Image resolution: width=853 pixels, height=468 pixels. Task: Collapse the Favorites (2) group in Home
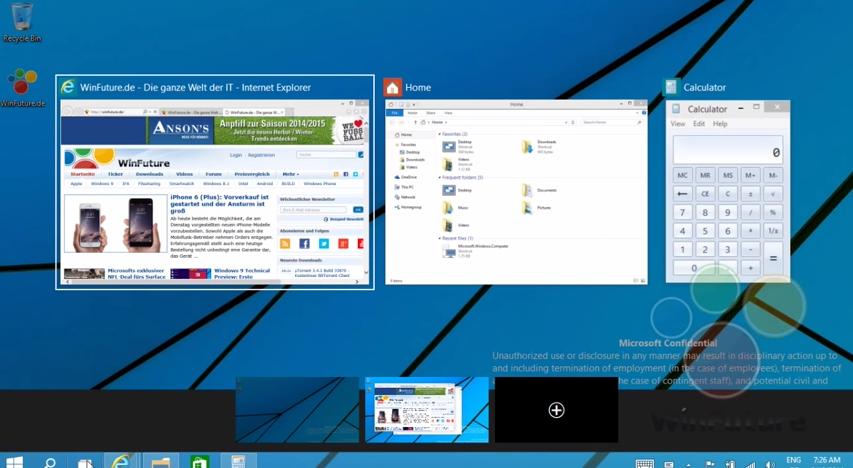pos(440,134)
